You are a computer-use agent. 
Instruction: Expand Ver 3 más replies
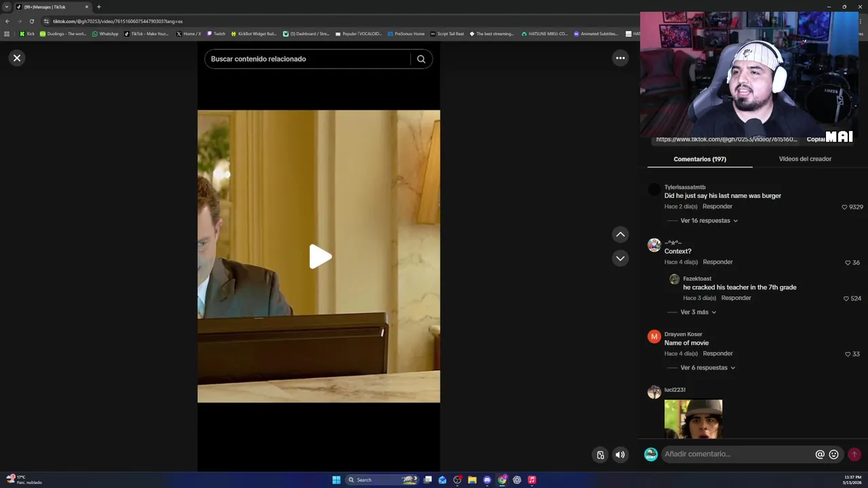coord(698,312)
